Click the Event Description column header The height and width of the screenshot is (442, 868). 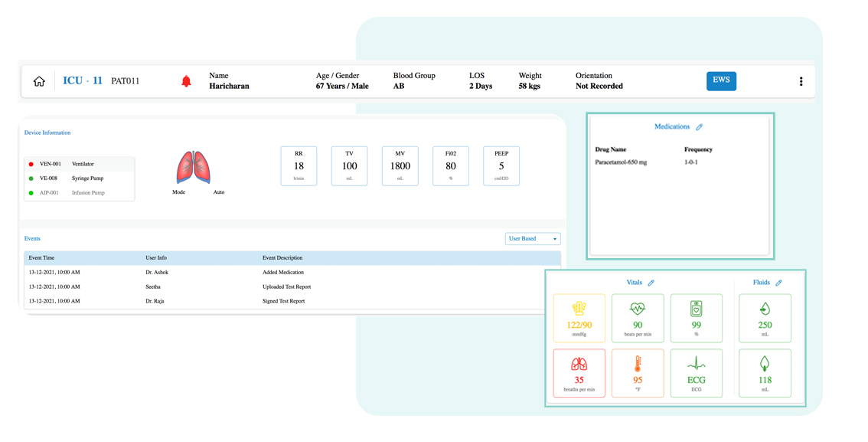coord(282,258)
